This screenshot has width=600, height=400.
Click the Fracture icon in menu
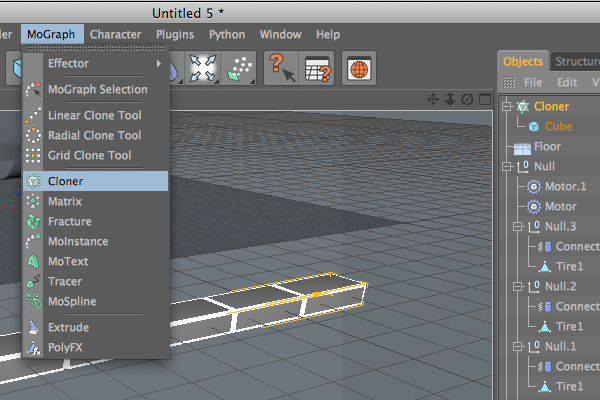33,221
